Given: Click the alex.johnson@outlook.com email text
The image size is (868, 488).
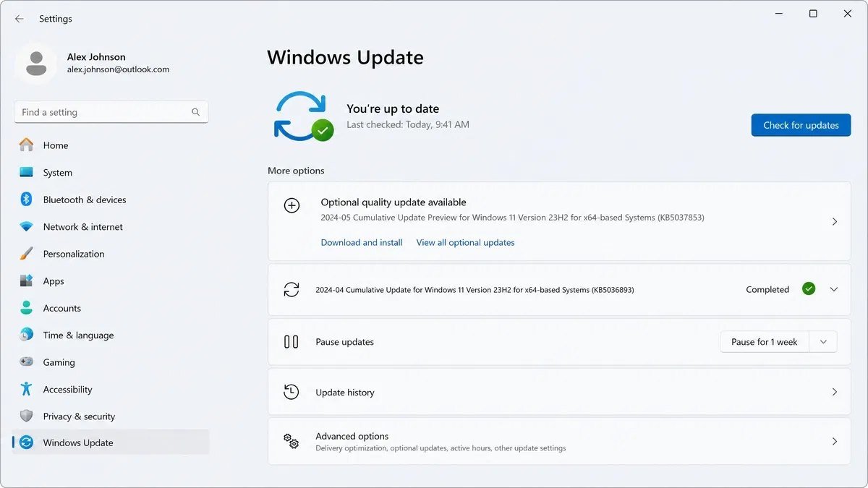Looking at the screenshot, I should [118, 69].
